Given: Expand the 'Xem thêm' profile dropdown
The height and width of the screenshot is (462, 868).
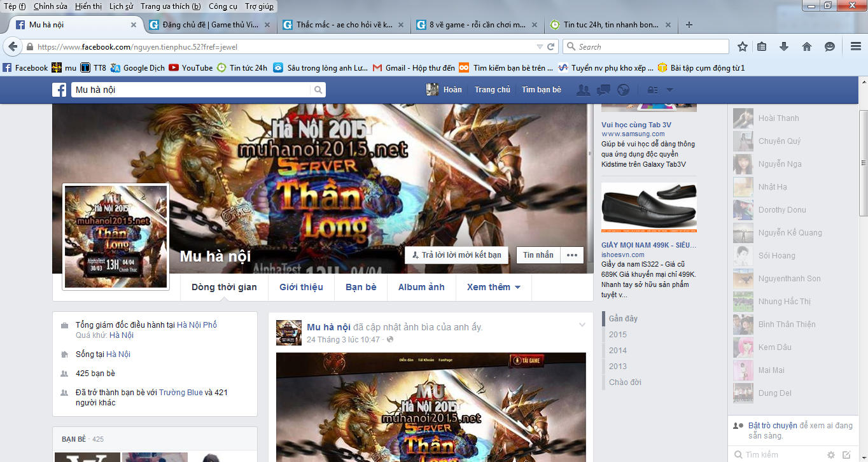Looking at the screenshot, I should pyautogui.click(x=494, y=287).
